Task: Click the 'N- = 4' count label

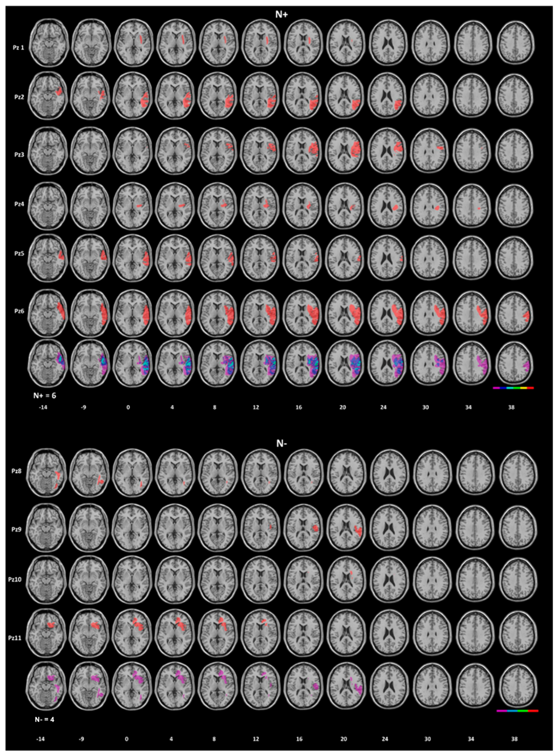Action: [x=44, y=719]
